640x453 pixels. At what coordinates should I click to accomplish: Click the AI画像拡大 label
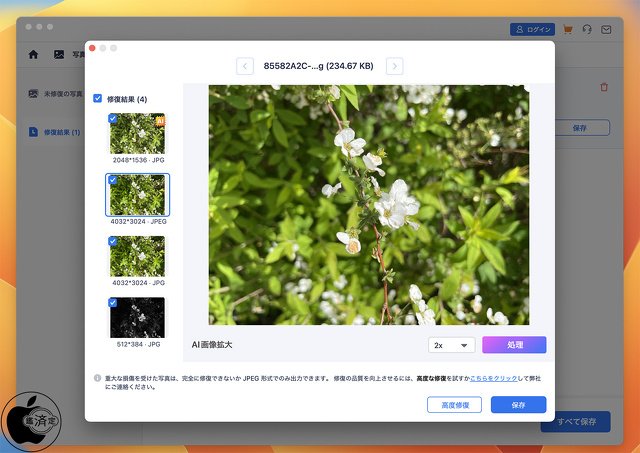[x=212, y=345]
